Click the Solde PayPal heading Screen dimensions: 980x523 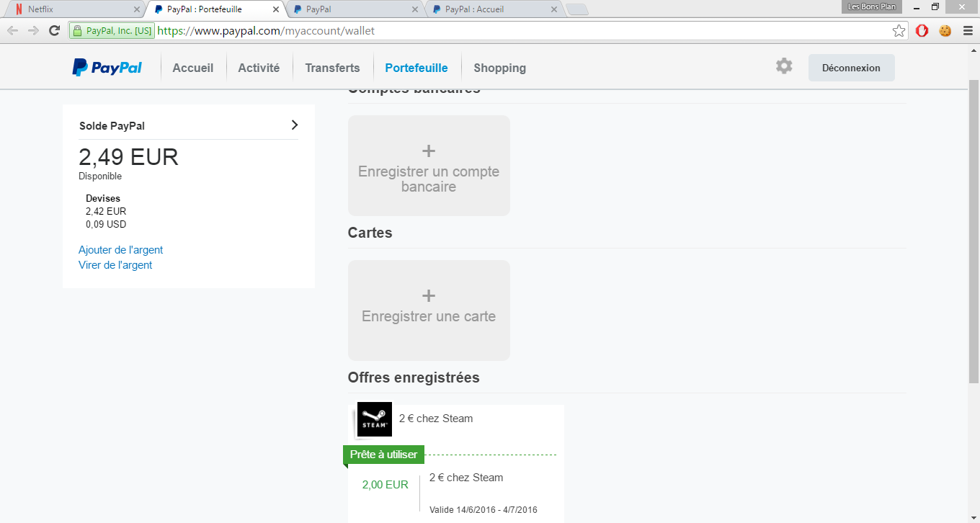pyautogui.click(x=112, y=126)
